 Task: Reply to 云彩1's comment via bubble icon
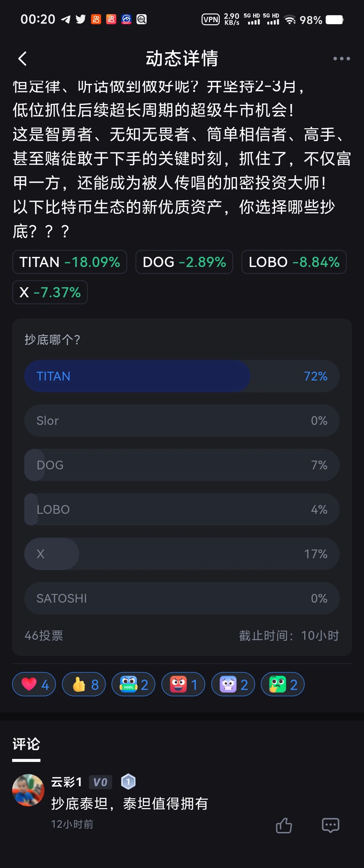(330, 825)
